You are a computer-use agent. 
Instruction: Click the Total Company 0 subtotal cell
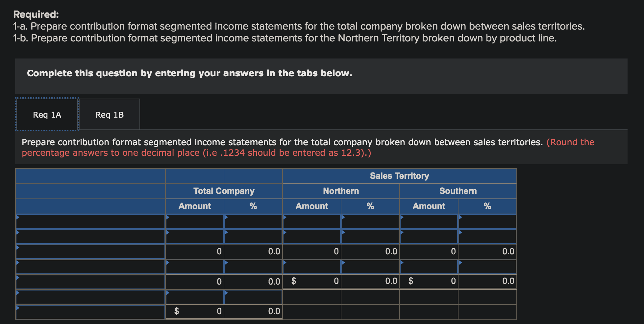click(x=195, y=251)
